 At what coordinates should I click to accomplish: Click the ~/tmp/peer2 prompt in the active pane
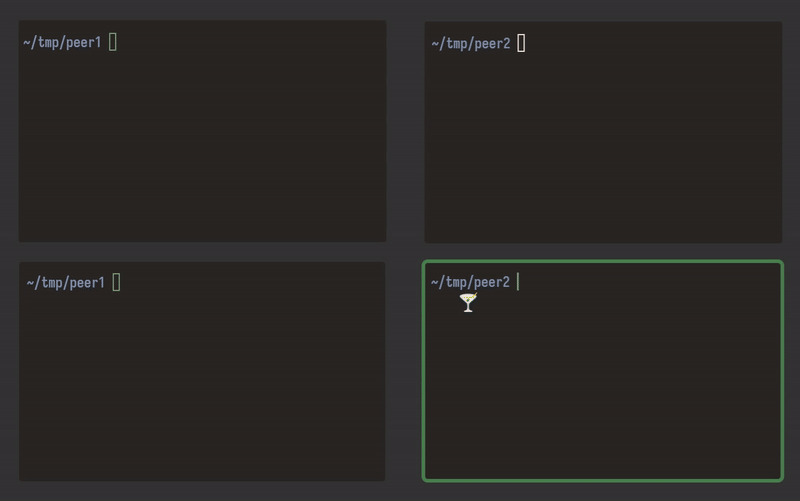(x=470, y=282)
